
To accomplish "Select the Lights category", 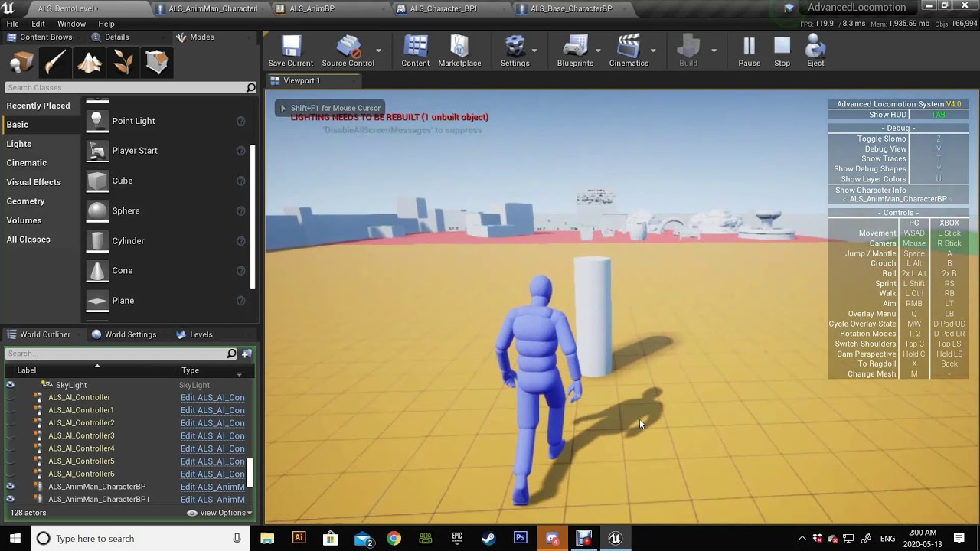I will [19, 144].
